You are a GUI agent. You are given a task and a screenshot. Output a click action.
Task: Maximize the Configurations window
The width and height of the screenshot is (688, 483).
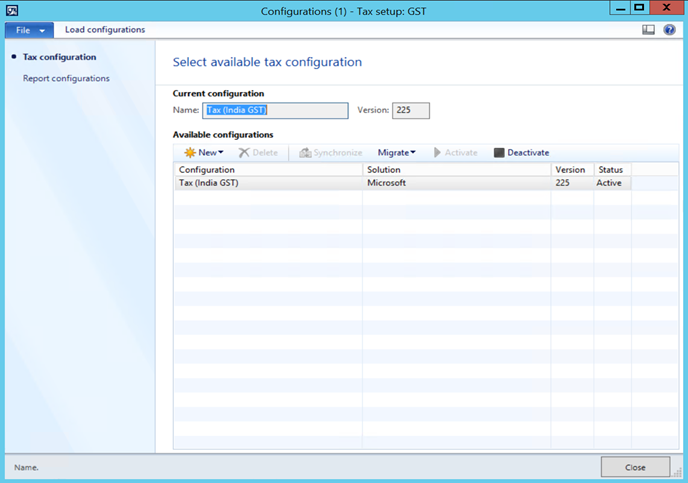click(640, 8)
